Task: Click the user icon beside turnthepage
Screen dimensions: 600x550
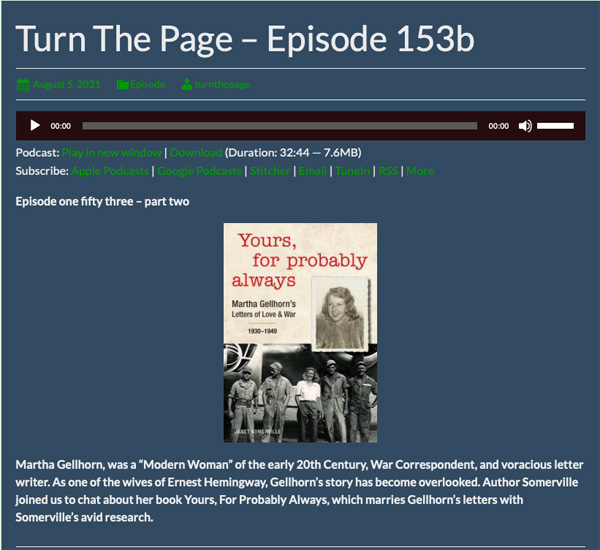Action: pyautogui.click(x=187, y=84)
